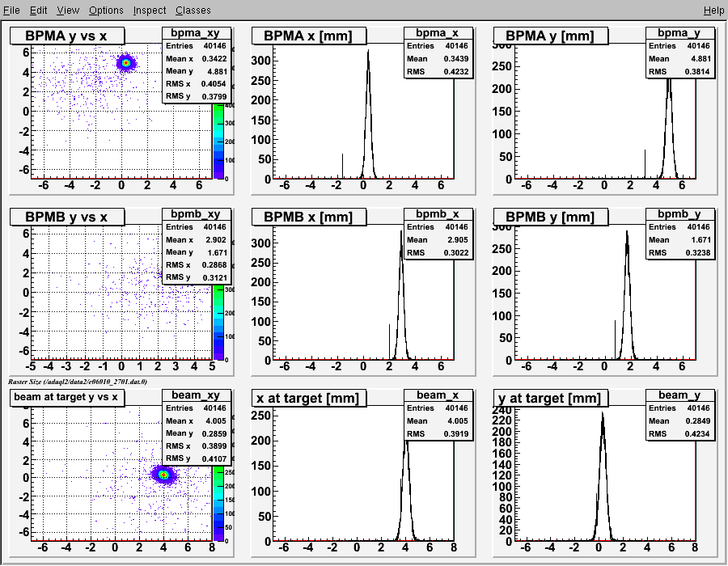Image resolution: width=728 pixels, height=566 pixels.
Task: Open the Inspect menu
Action: [149, 11]
